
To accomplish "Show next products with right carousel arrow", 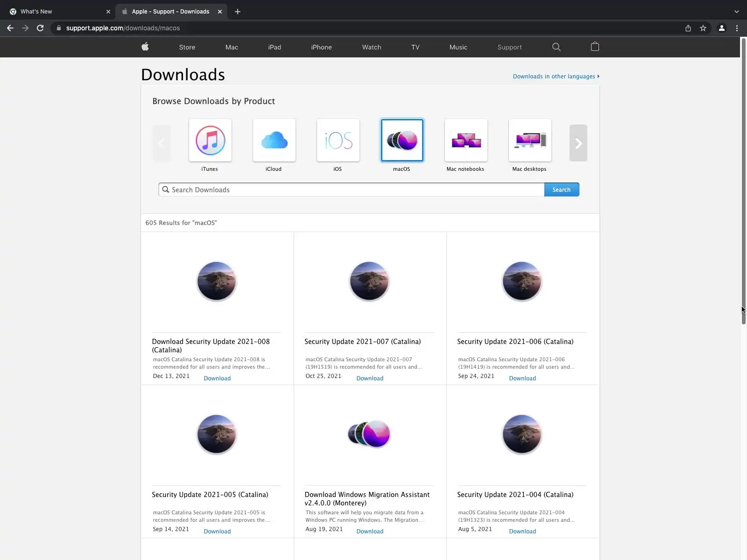I will point(578,143).
